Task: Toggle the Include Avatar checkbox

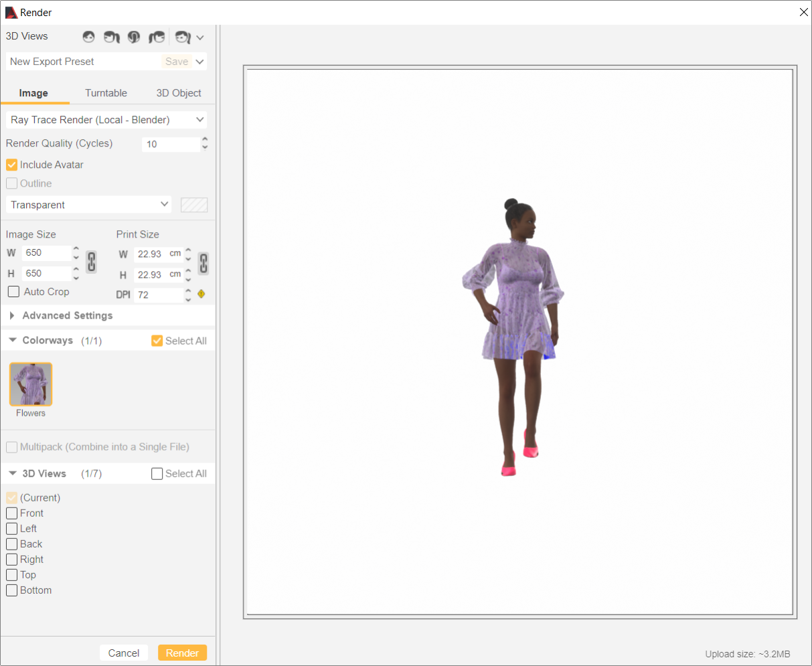Action: click(x=11, y=165)
